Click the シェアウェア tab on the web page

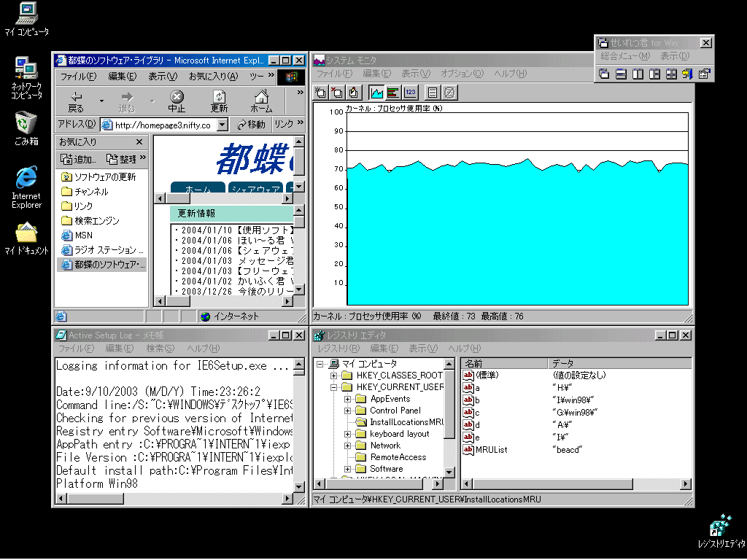coord(256,189)
